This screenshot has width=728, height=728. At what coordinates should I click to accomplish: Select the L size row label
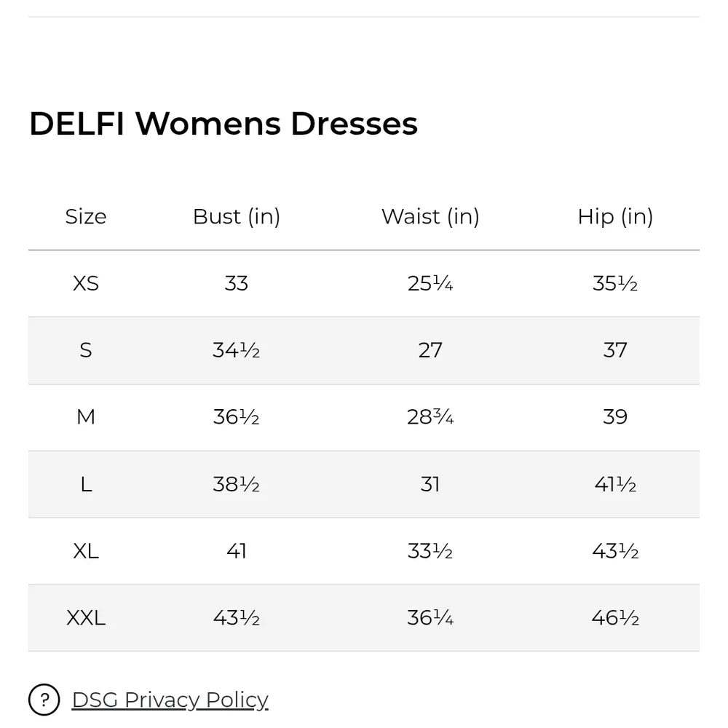click(86, 484)
